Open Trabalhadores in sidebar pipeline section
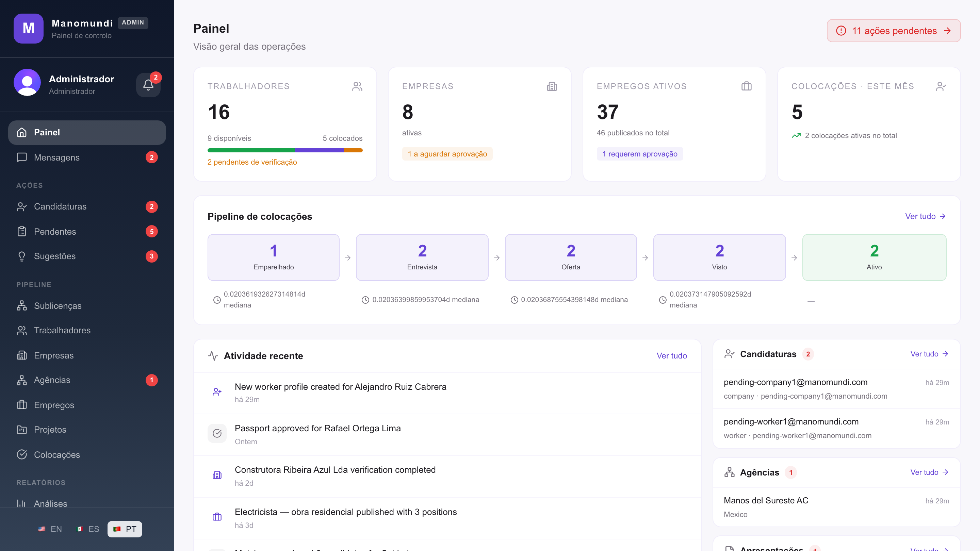This screenshot has width=980, height=551. [87, 331]
